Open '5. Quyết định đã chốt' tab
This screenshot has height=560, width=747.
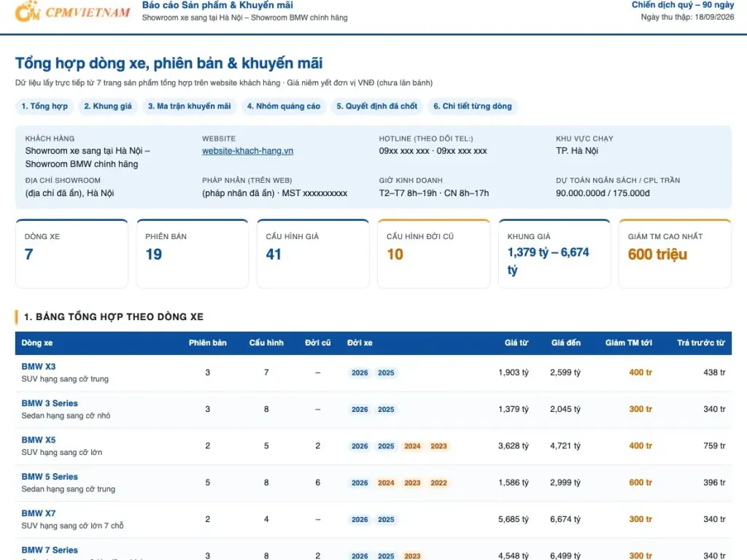pyautogui.click(x=377, y=106)
